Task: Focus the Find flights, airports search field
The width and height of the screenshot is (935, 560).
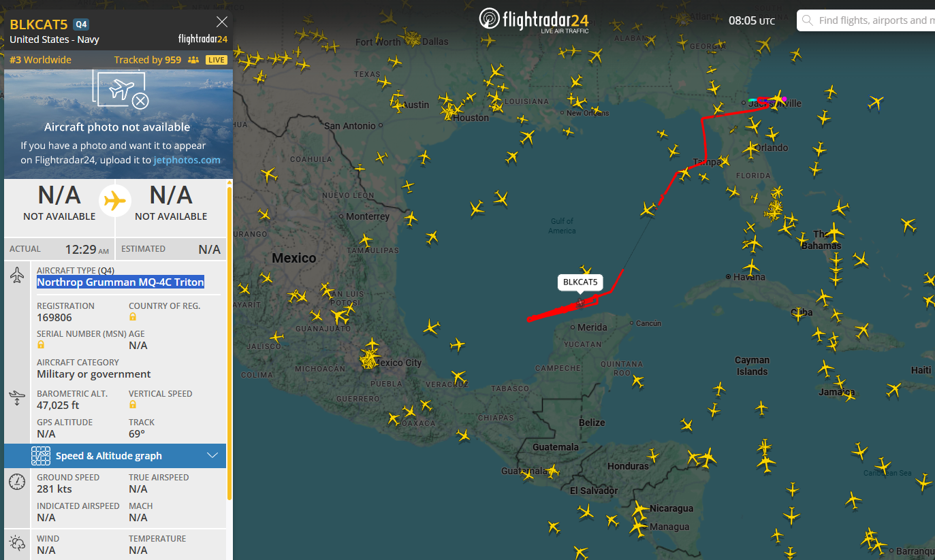Action: (876, 20)
